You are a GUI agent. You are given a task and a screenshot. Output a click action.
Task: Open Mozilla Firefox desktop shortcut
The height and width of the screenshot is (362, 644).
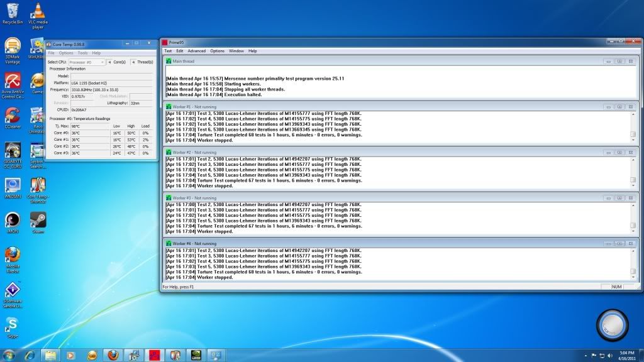[13, 260]
